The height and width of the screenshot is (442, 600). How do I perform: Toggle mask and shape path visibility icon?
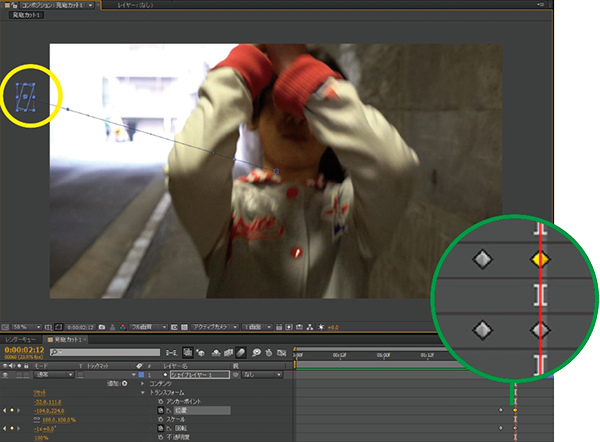(58, 327)
